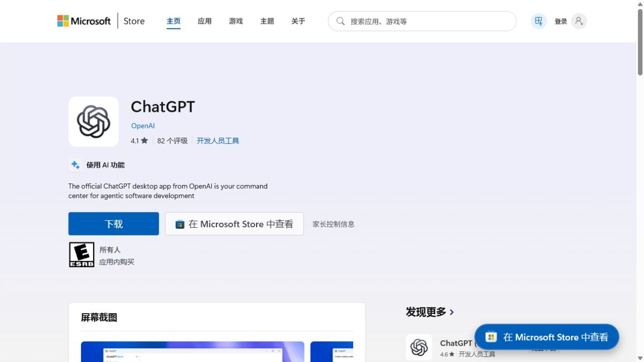The width and height of the screenshot is (644, 362).
Task: Click the 登录 sign-in text
Action: [561, 21]
